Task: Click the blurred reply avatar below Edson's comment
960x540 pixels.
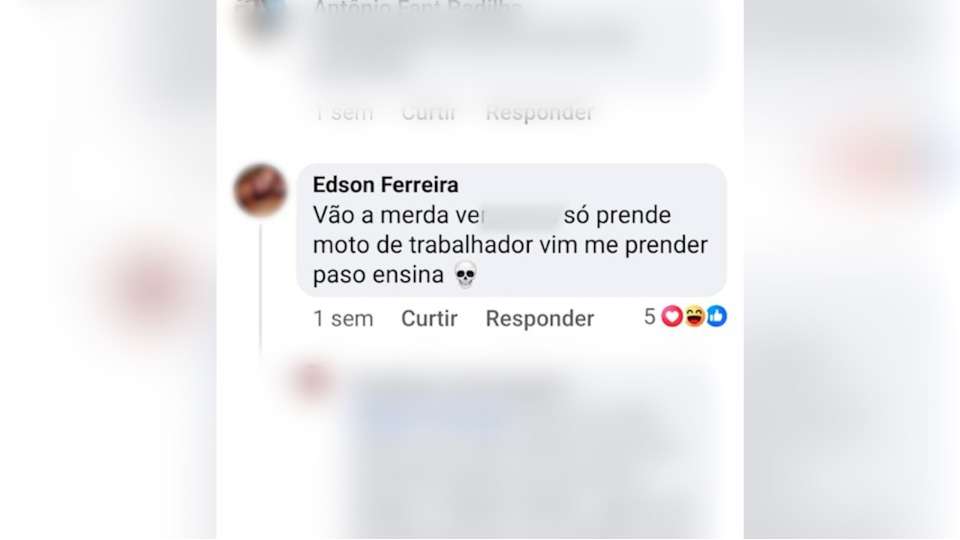Action: [313, 380]
